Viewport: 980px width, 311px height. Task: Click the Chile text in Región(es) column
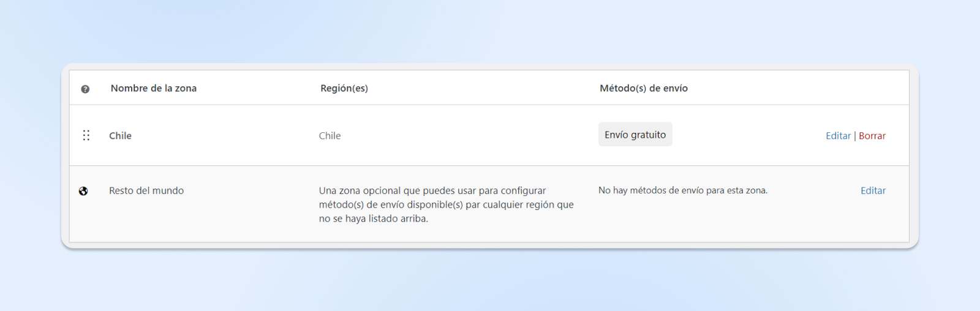point(330,136)
